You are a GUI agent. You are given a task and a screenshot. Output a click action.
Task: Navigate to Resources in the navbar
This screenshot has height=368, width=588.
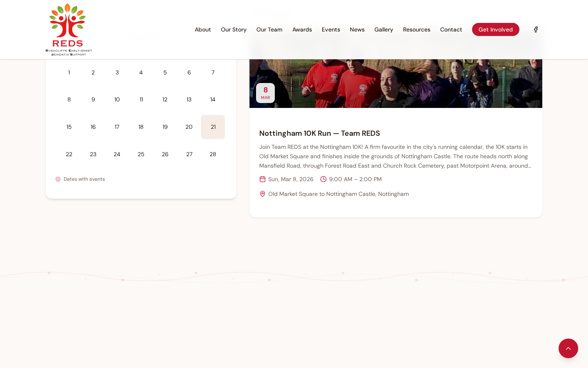point(416,29)
